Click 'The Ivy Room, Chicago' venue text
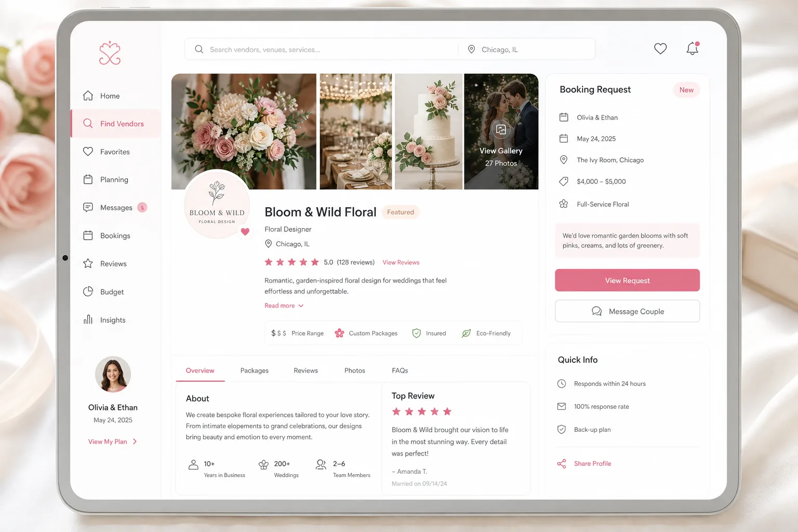798x532 pixels. (x=610, y=160)
